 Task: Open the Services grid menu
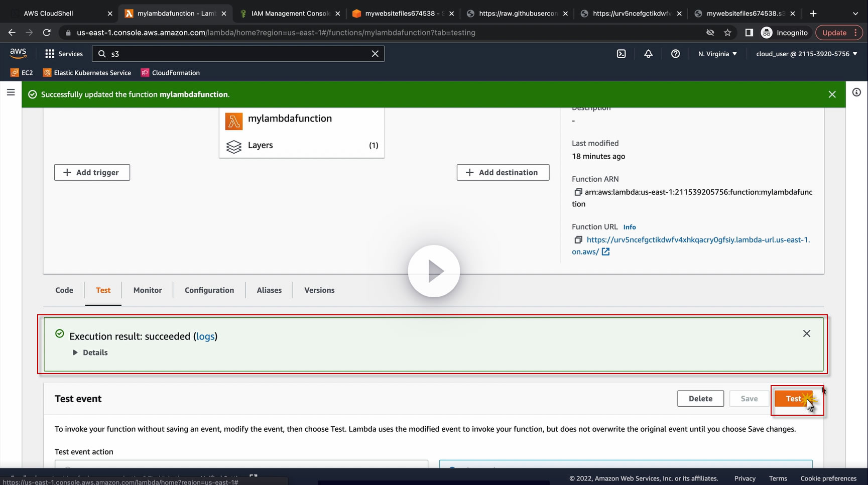tap(64, 54)
